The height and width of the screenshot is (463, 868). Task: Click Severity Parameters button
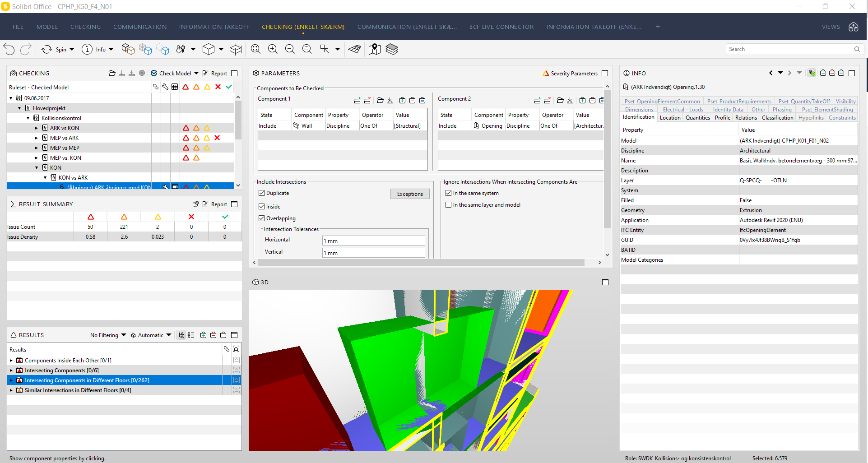(x=570, y=73)
